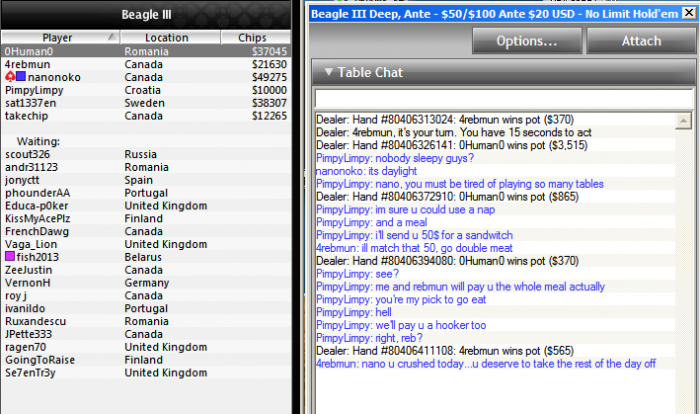
Task: Collapse the Table Chat panel triangle
Action: 329,72
